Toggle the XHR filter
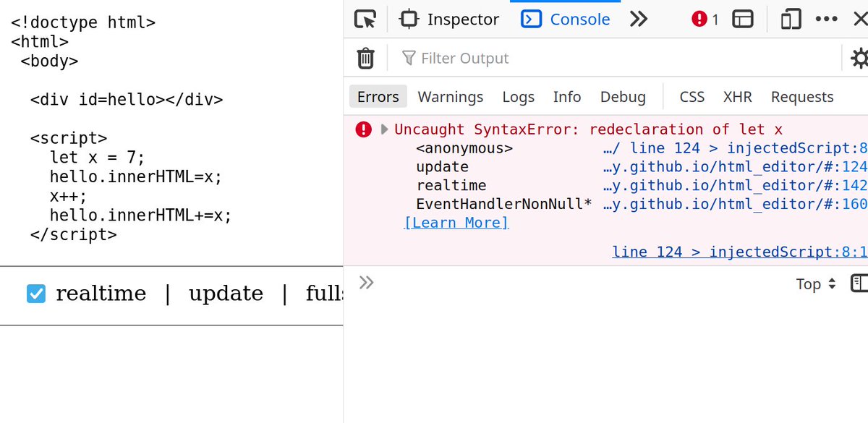This screenshot has height=423, width=868. click(738, 97)
